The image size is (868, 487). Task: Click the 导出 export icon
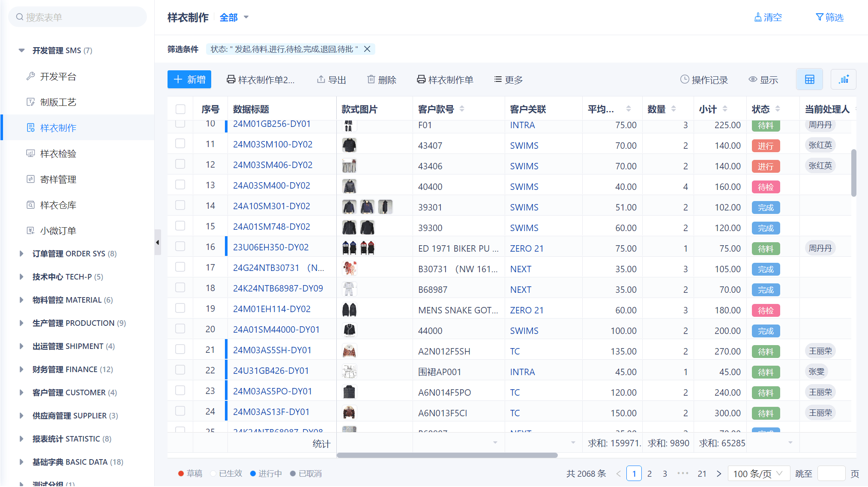(x=321, y=79)
